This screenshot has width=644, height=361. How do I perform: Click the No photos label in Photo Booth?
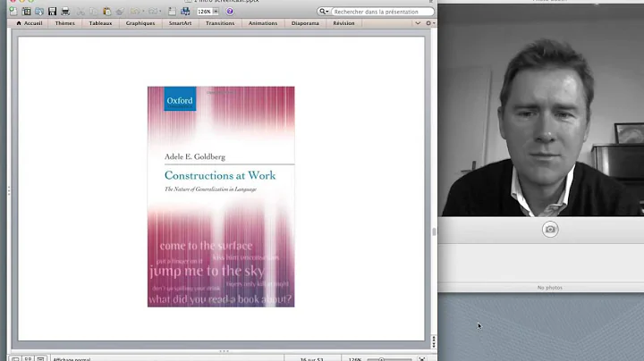pos(550,288)
